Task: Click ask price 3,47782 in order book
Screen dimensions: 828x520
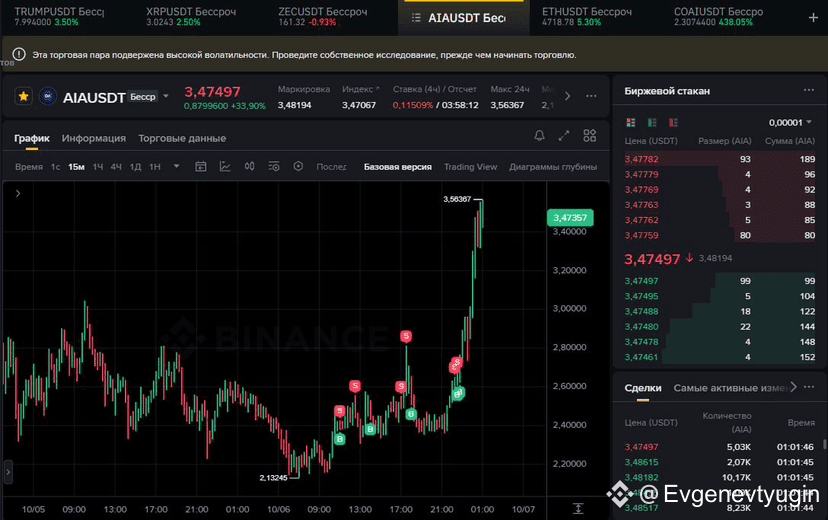Action: (641, 159)
